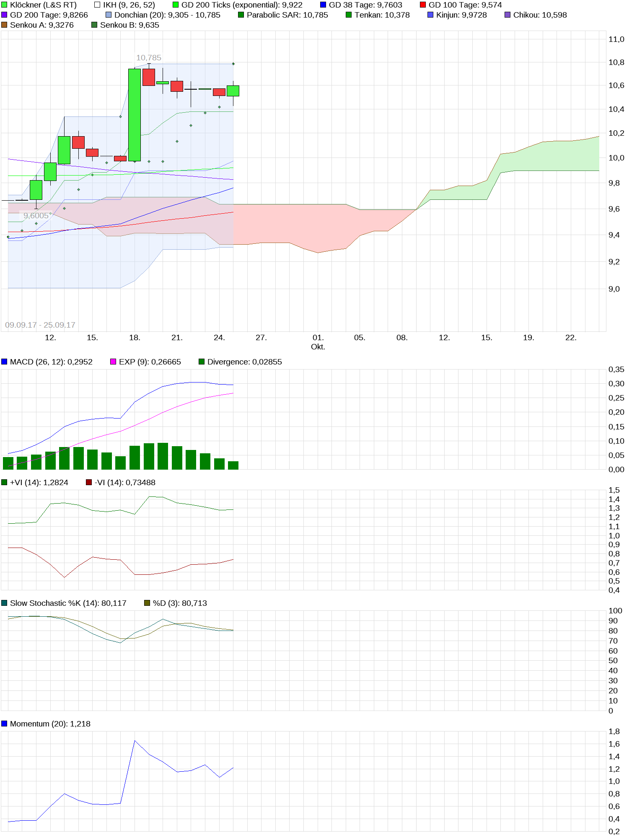Click the red GD 100 Tage legend swatch
Viewport: 637px width, 840px height.
423,5
